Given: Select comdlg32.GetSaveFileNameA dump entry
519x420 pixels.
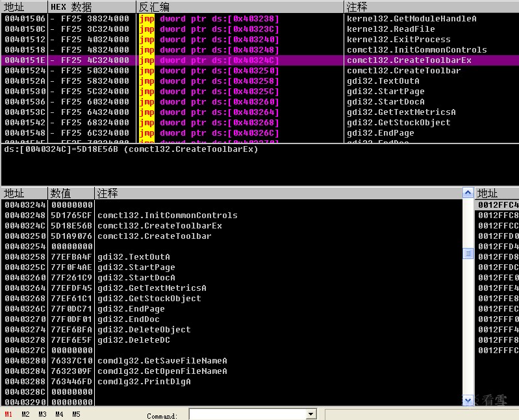Looking at the screenshot, I should (162, 361).
